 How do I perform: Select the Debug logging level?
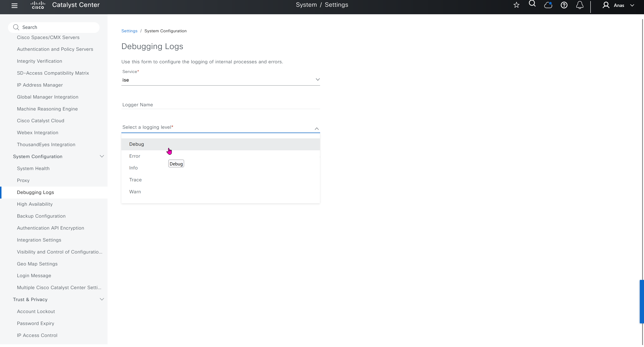(136, 144)
